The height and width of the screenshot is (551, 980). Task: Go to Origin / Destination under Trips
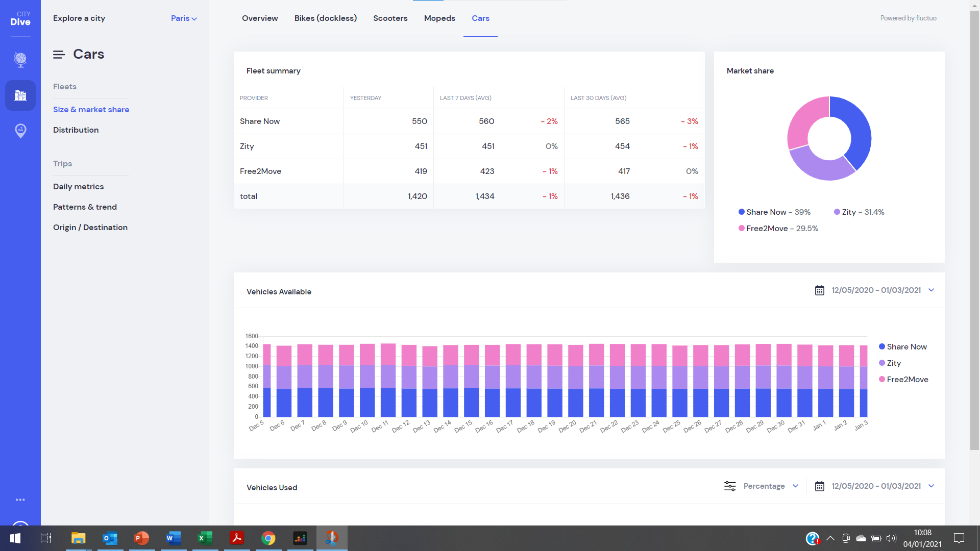click(x=90, y=228)
